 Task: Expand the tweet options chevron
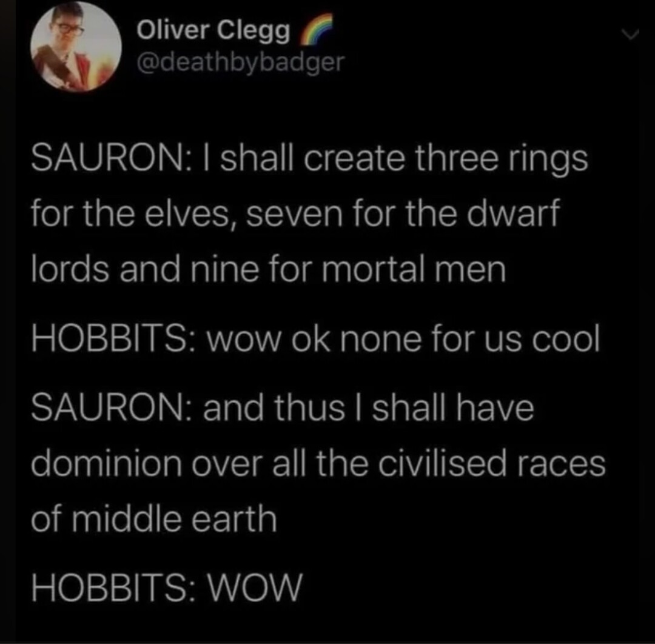[x=630, y=34]
